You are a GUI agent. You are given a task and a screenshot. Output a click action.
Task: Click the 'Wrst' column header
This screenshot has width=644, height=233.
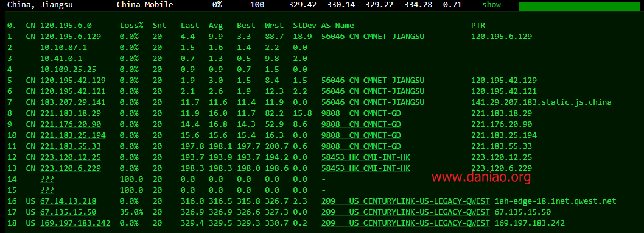pos(275,26)
